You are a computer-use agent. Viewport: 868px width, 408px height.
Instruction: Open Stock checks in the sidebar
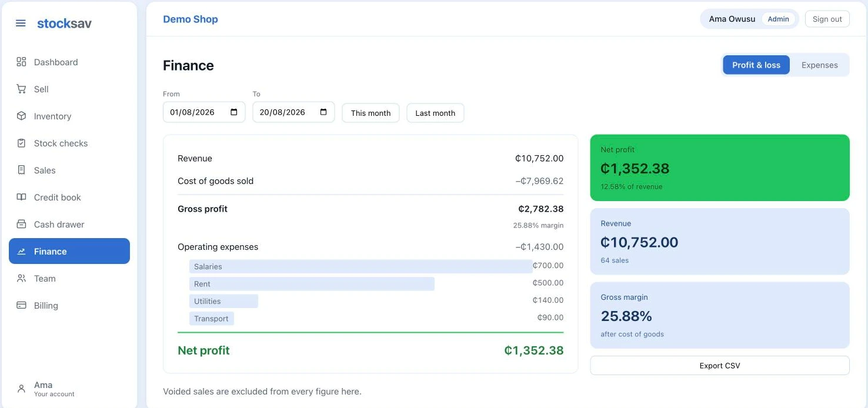tap(69, 143)
